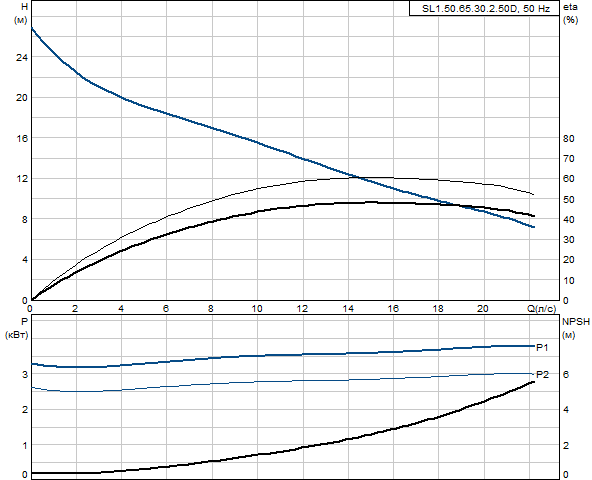Screen dimensions: 592x480
Task: Click the blue head curve start point
Action: [31, 28]
